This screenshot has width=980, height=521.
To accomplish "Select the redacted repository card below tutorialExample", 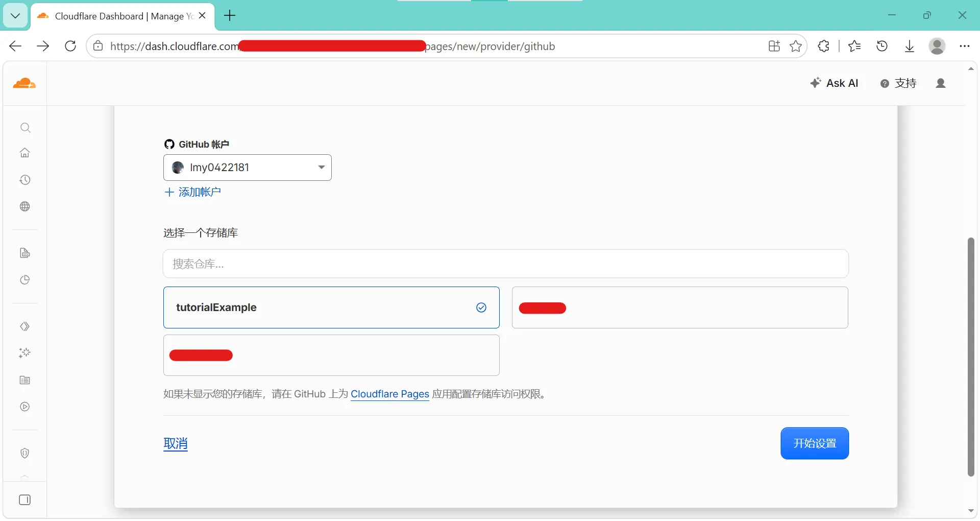I will click(331, 356).
